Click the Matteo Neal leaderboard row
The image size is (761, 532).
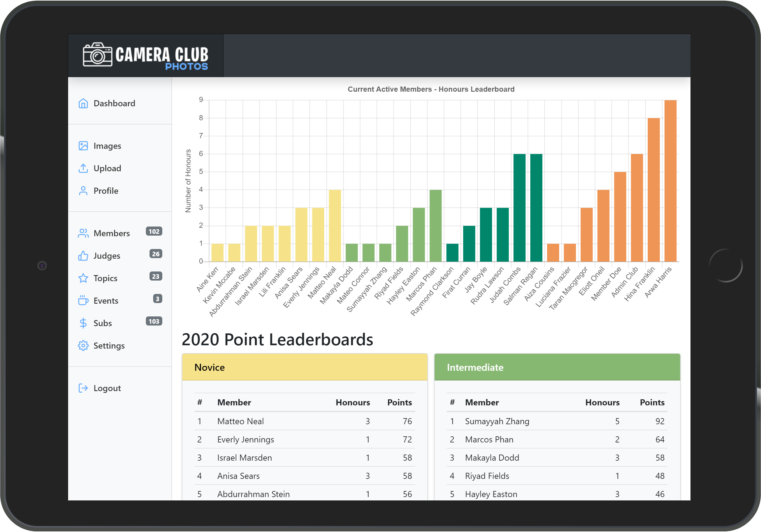pos(304,421)
